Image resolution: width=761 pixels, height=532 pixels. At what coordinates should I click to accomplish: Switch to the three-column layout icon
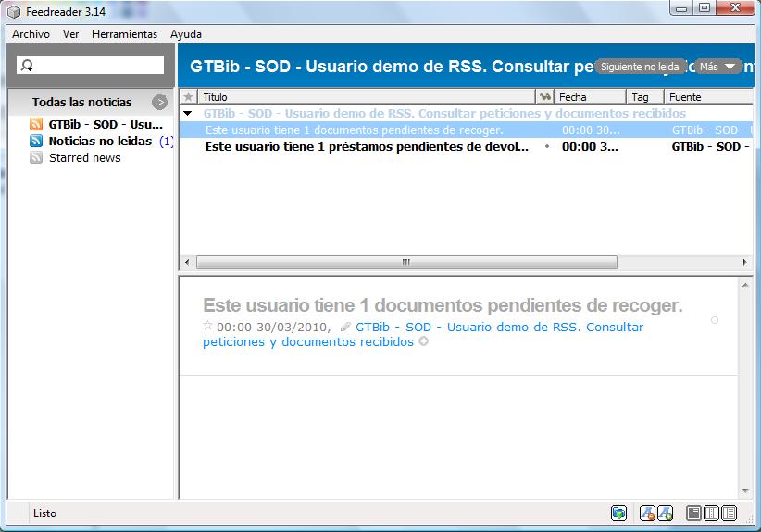click(x=712, y=513)
